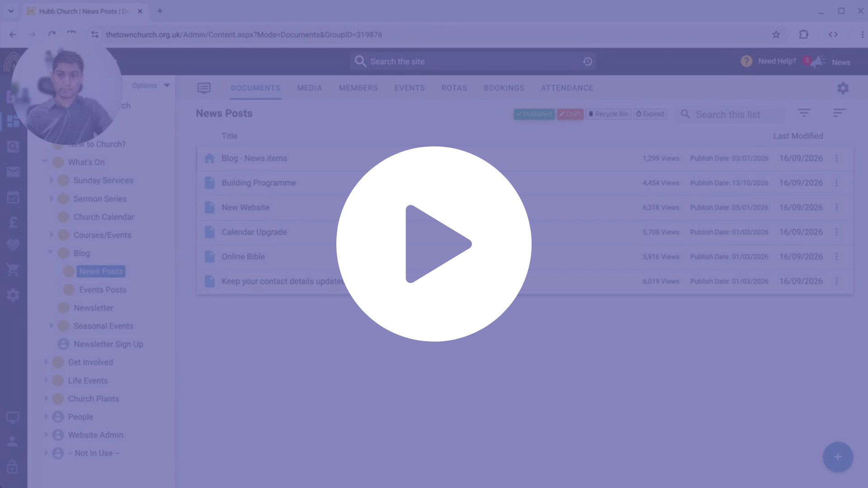Screen dimensions: 868x488
Task: Toggle the Published filter
Action: [x=534, y=114]
